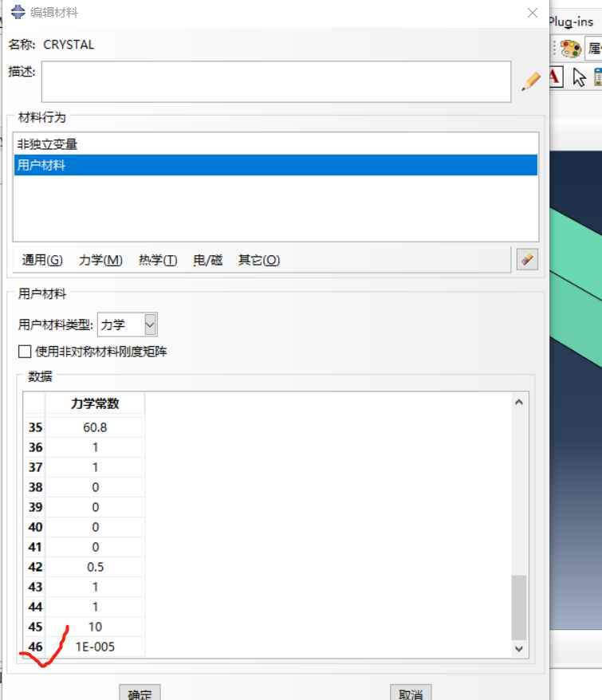Click row header 35

(x=35, y=427)
